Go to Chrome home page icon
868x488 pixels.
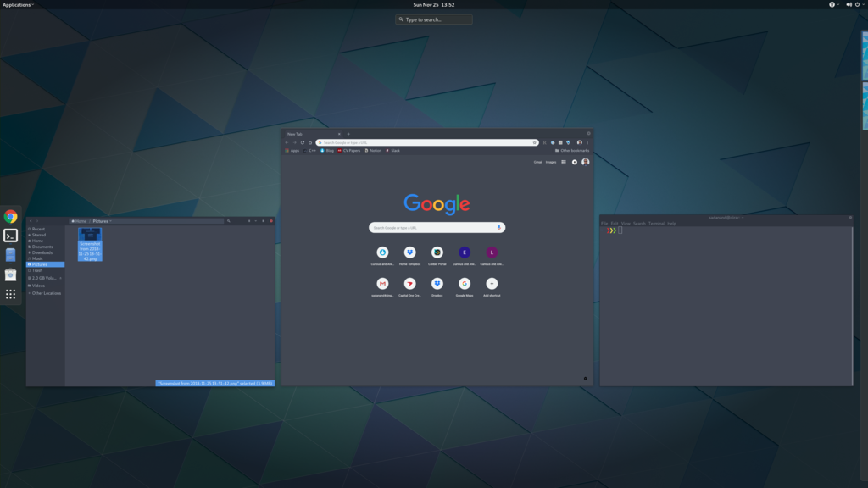click(310, 142)
